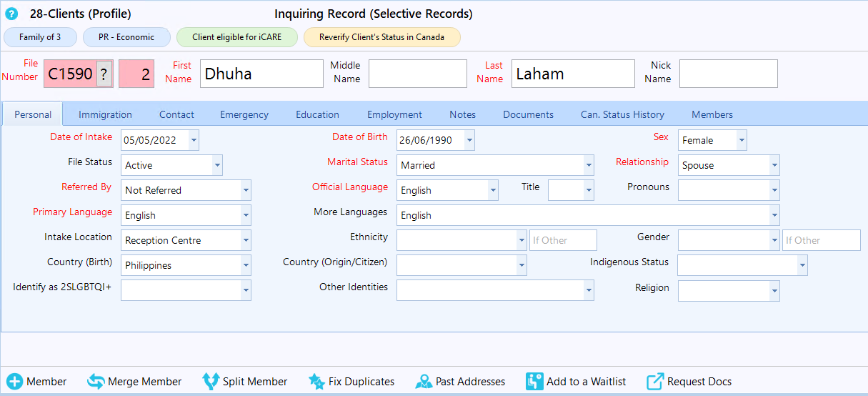This screenshot has width=868, height=396.
Task: Click the Last Name field containing Laham
Action: 573,74
